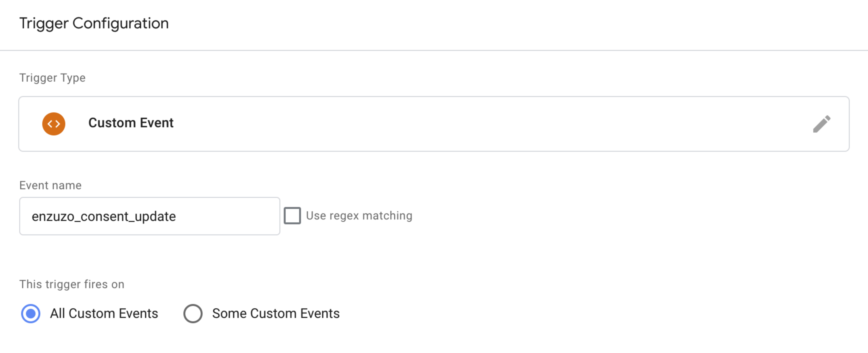
Task: Enable Use regex matching checkbox
Action: (292, 215)
